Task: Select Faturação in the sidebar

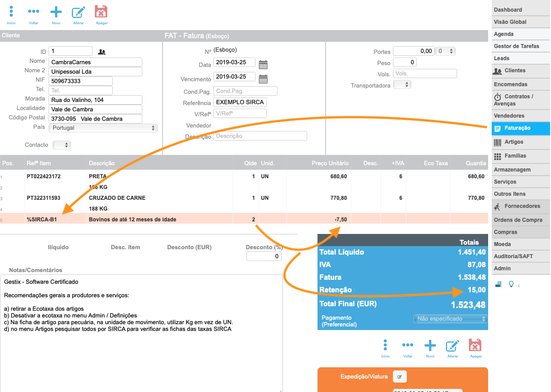Action: [x=520, y=128]
